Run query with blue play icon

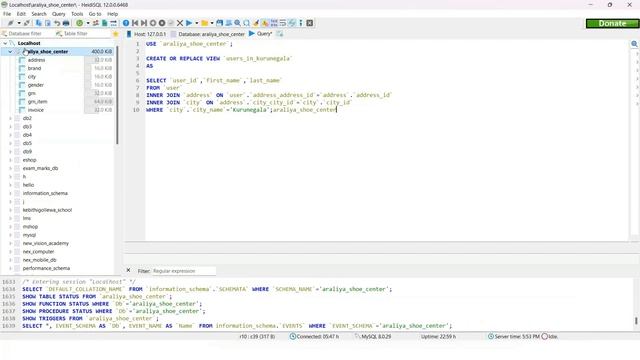coord(189,23)
